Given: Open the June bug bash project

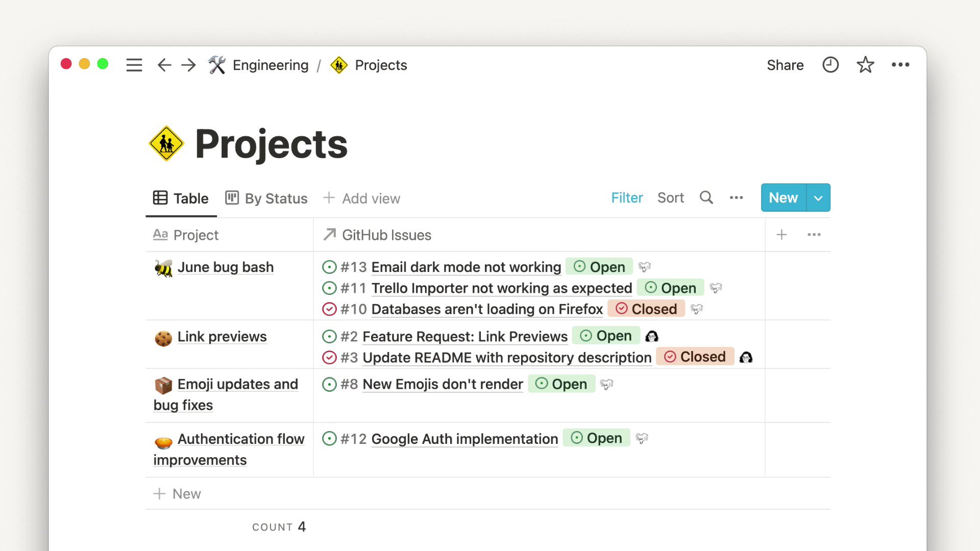Looking at the screenshot, I should point(226,267).
